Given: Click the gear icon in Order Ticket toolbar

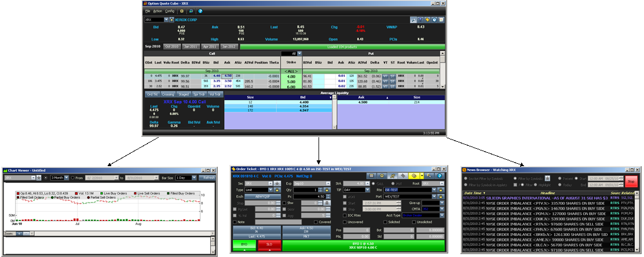Looking at the screenshot, I should point(382,176).
